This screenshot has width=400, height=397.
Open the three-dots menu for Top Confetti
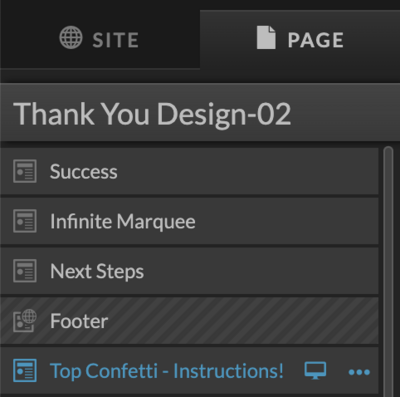[359, 372]
